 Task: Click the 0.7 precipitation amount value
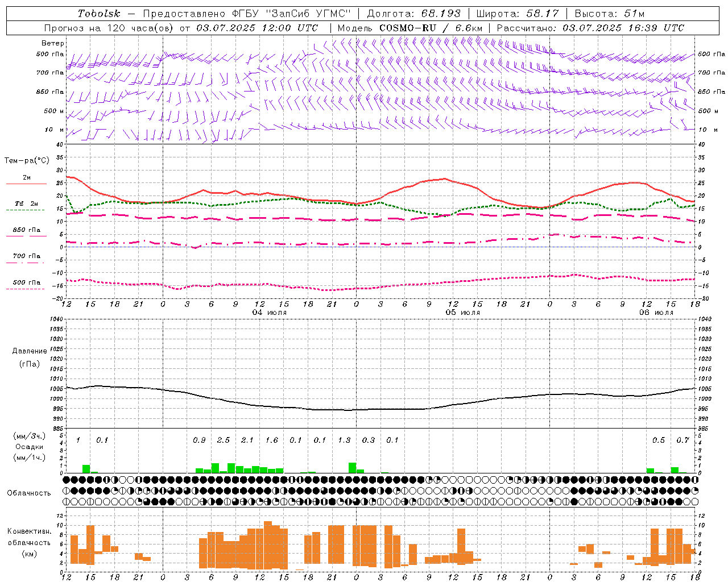(683, 440)
